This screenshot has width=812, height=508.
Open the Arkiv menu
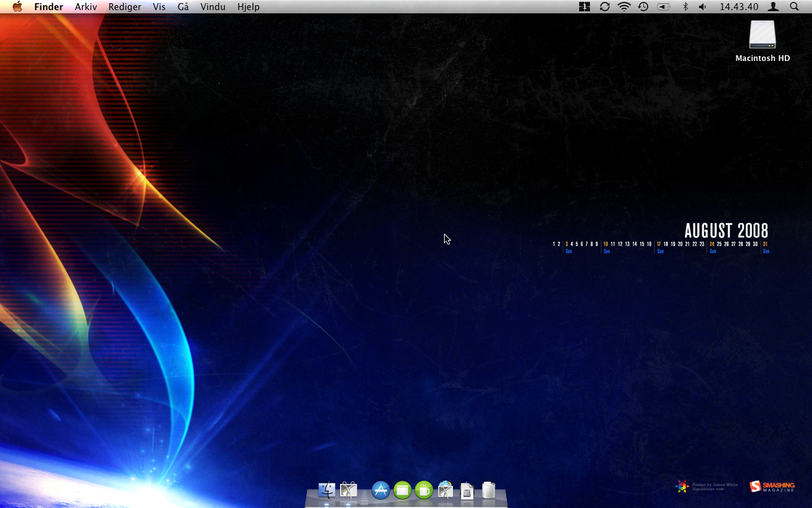(x=86, y=7)
